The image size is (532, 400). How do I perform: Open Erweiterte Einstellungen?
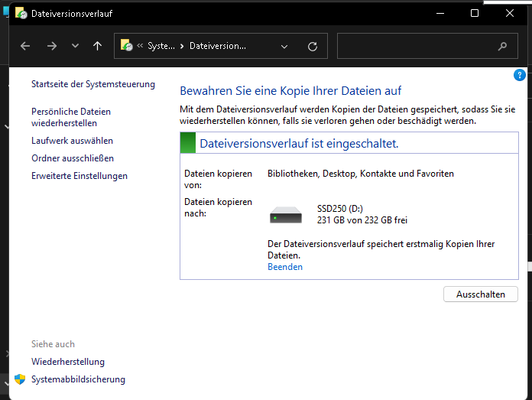tap(79, 176)
